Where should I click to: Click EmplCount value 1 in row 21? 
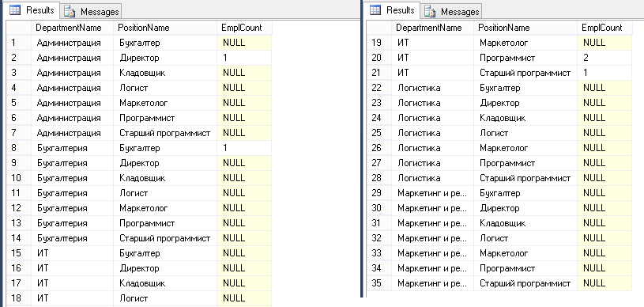pos(604,73)
